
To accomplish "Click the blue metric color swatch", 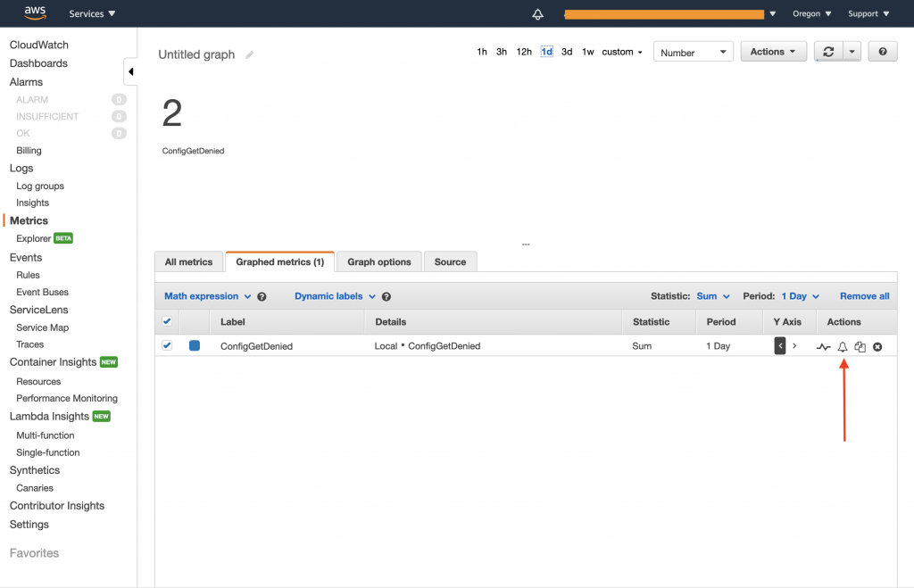I will click(195, 345).
